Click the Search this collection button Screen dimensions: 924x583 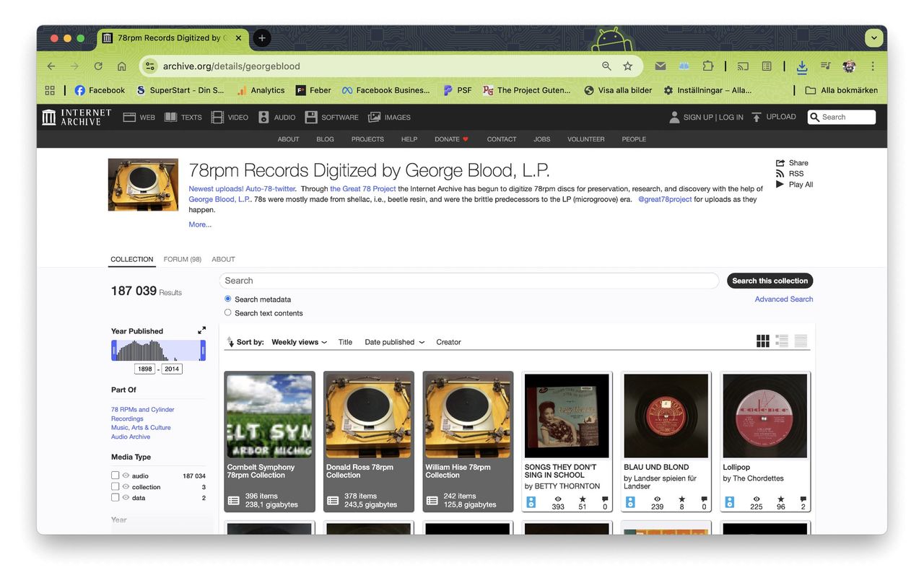(770, 281)
